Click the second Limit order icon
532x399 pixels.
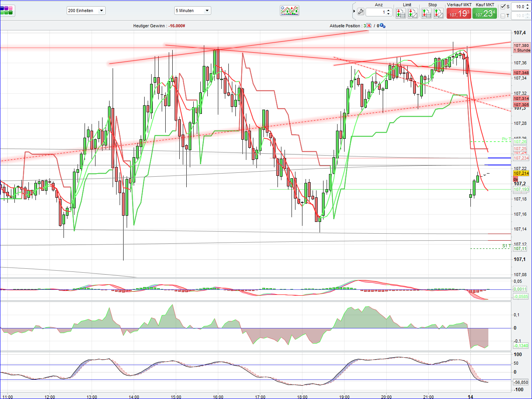coord(412,12)
